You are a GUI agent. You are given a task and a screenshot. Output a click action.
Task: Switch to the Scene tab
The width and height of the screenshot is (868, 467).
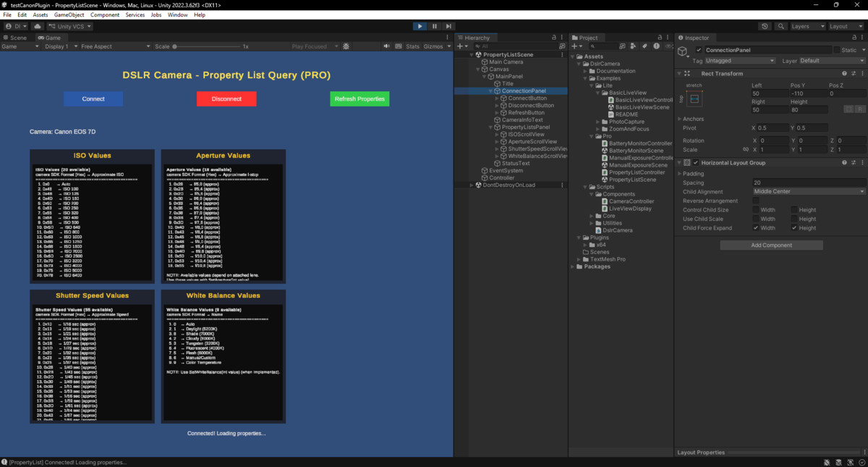pos(16,38)
